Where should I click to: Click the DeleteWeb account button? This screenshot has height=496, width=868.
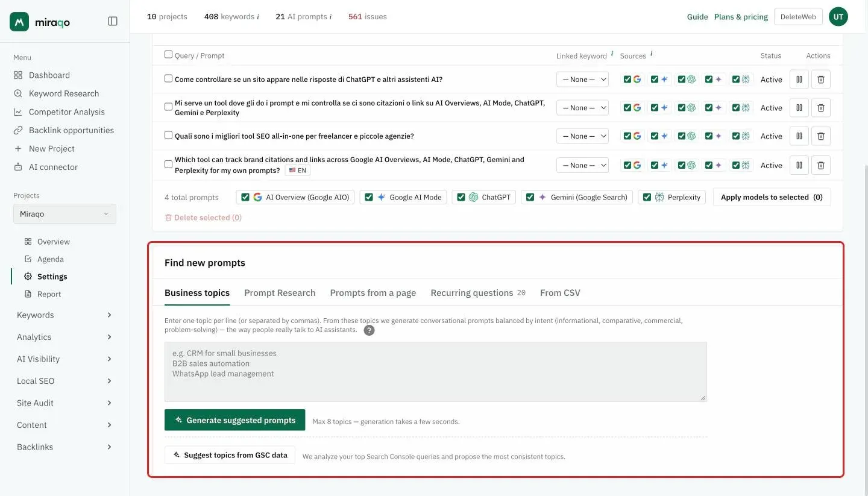pos(798,17)
